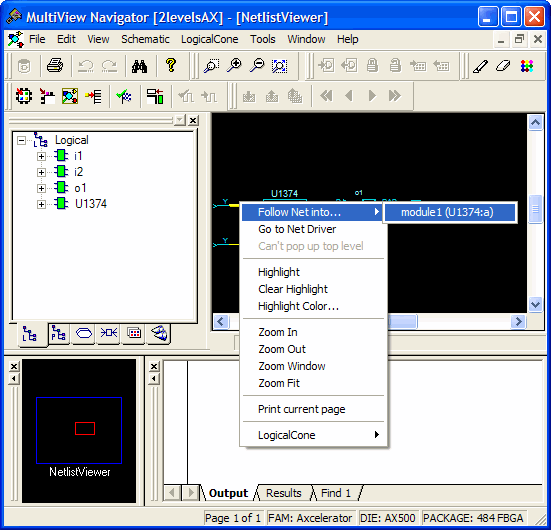Viewport: 551px width, 530px height.
Task: Click the document icon left of File menu
Action: (15, 39)
